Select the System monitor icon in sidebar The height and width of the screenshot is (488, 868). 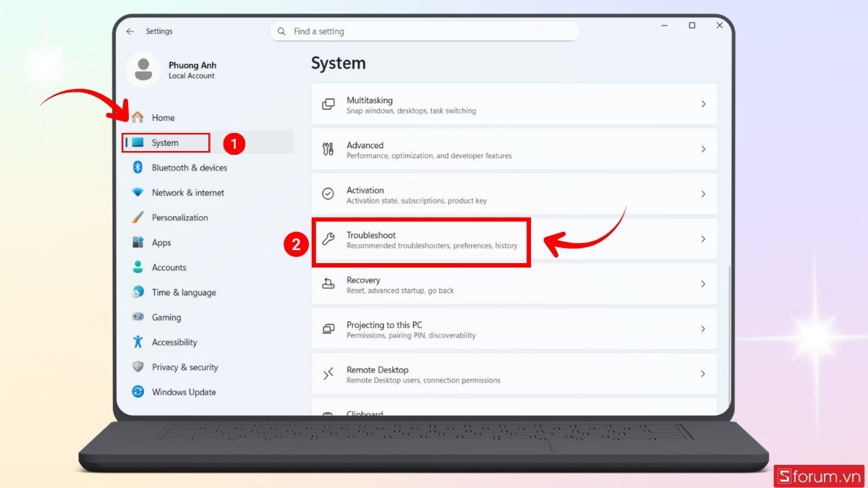point(137,142)
